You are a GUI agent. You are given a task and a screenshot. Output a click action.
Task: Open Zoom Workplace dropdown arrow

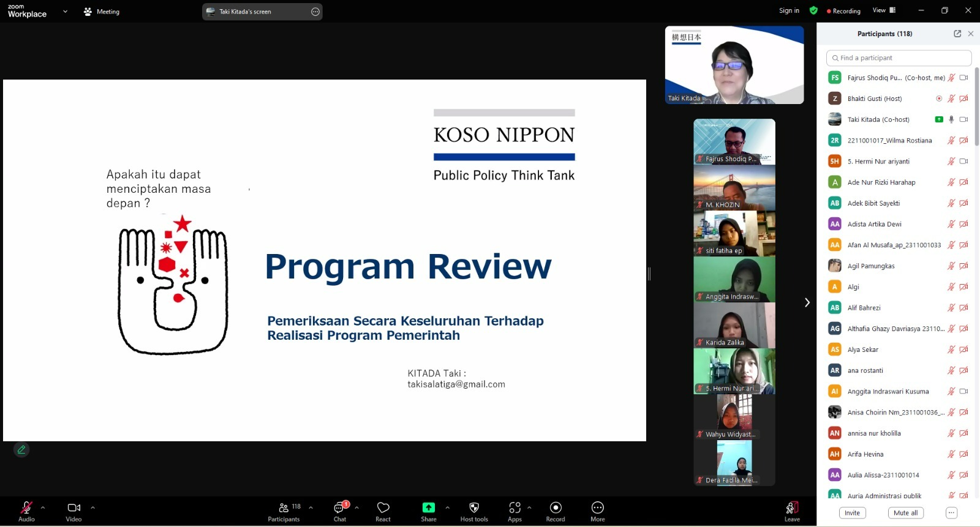pos(65,11)
